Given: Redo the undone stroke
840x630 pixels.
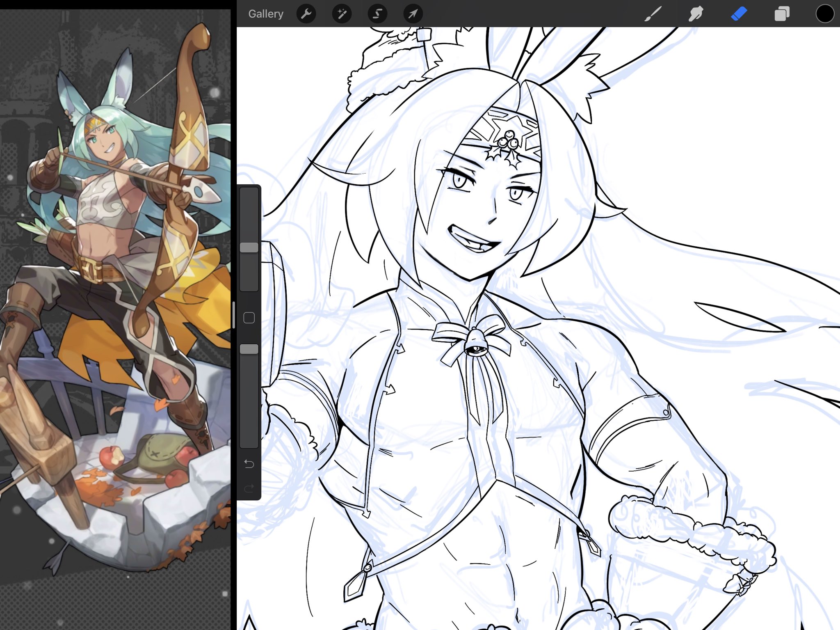Looking at the screenshot, I should (x=249, y=488).
